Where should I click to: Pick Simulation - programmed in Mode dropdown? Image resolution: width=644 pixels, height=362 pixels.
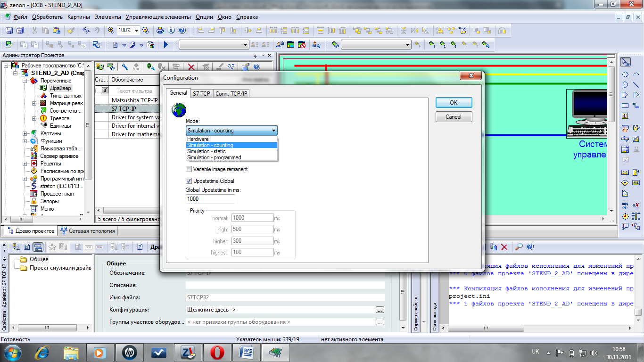pyautogui.click(x=214, y=157)
